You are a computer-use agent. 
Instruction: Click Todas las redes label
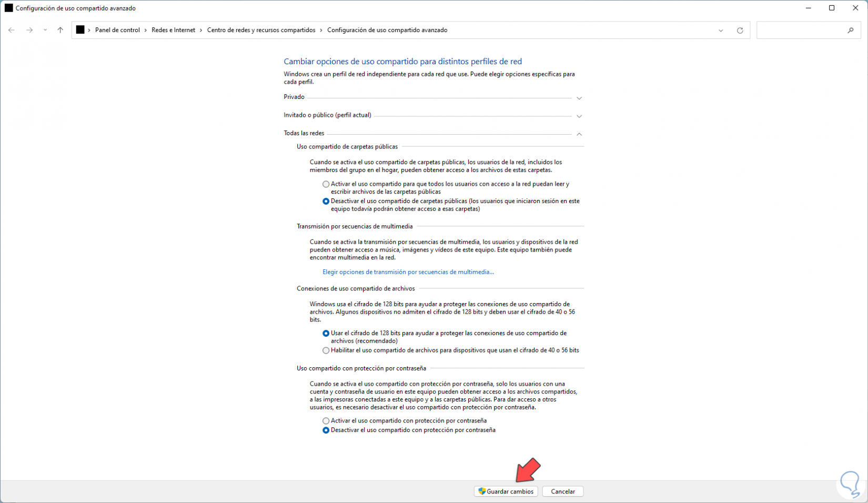point(304,133)
